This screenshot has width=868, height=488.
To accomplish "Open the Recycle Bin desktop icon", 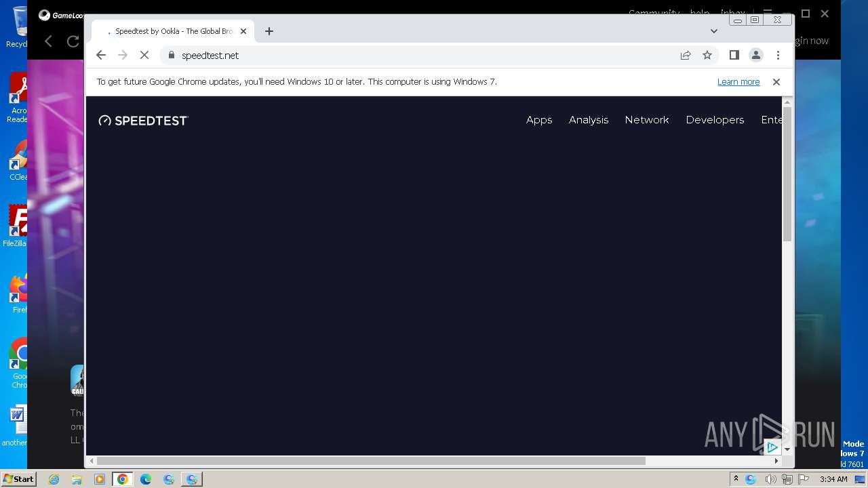I will pyautogui.click(x=18, y=27).
